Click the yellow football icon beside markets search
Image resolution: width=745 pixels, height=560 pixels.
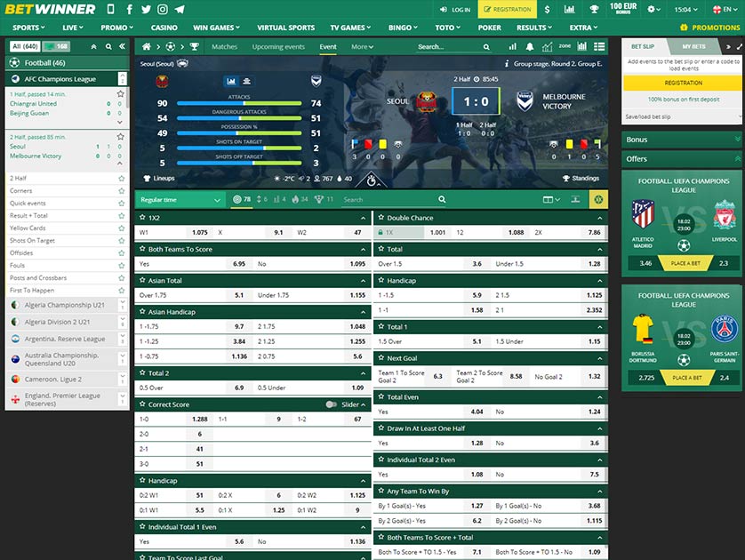tap(598, 199)
